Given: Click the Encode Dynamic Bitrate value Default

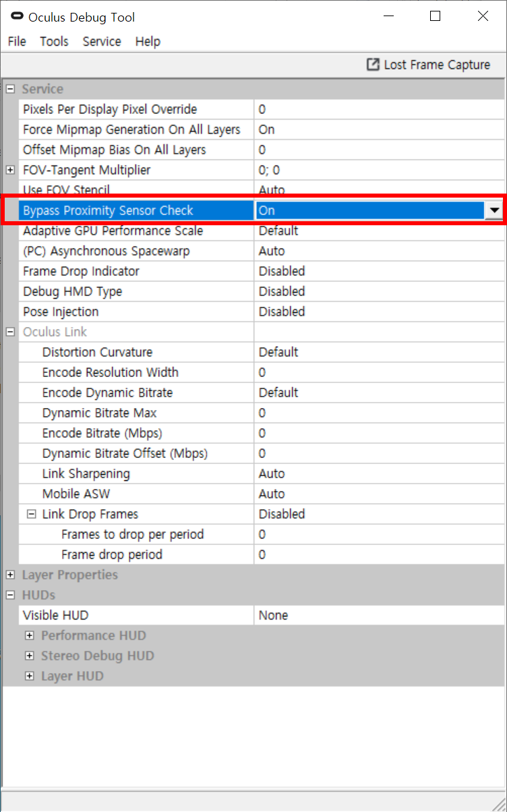Looking at the screenshot, I should point(379,393).
